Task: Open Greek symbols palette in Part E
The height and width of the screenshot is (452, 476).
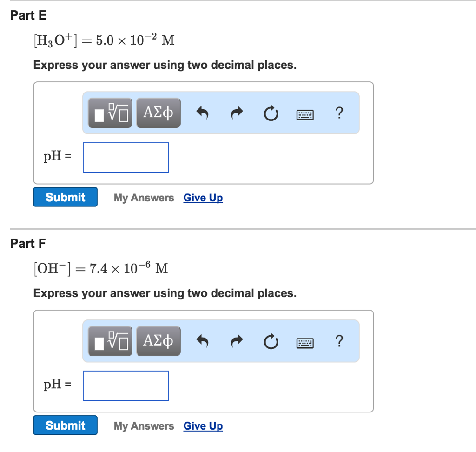Action: (159, 113)
